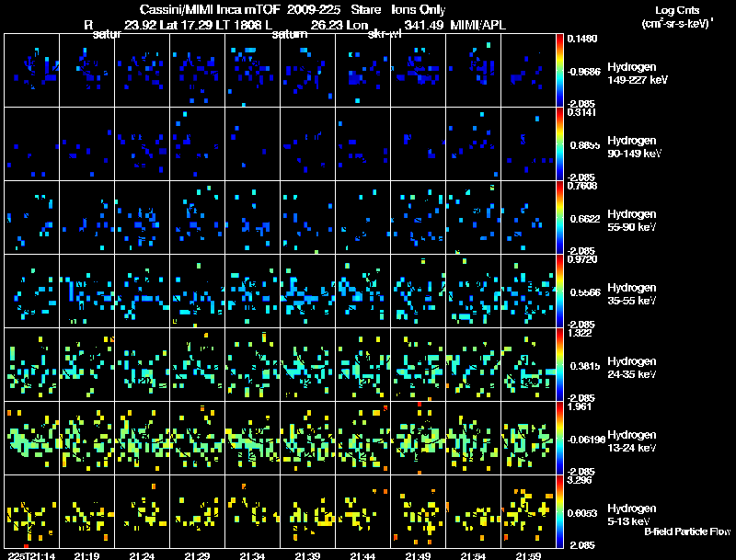
Task: Select the 21:29 time label
Action: pyautogui.click(x=197, y=555)
